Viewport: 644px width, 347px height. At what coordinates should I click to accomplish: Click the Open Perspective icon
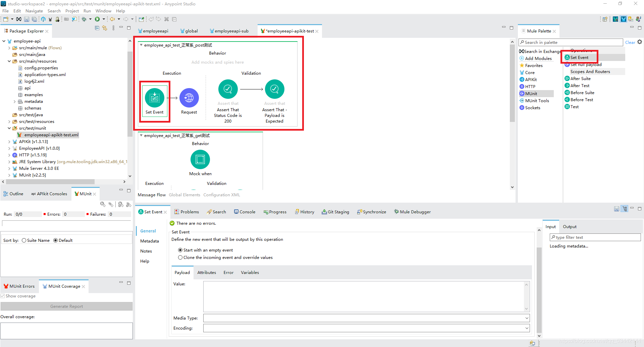(x=605, y=19)
